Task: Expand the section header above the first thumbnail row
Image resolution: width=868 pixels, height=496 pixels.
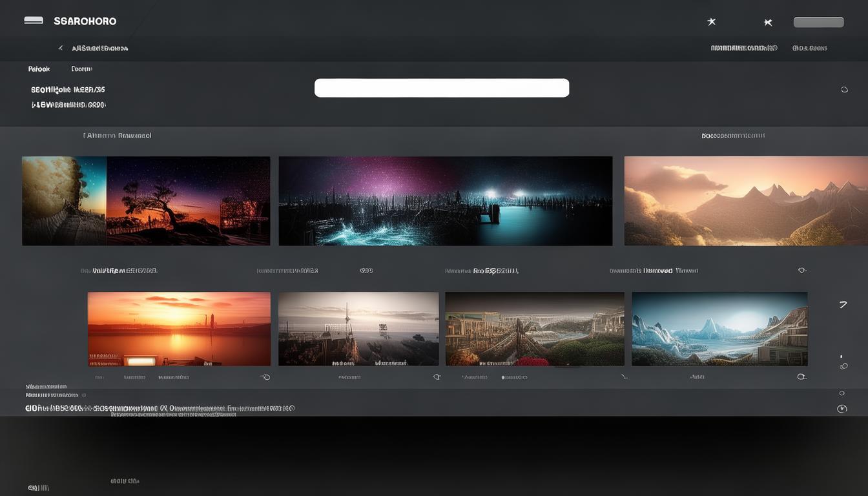Action: pos(118,136)
